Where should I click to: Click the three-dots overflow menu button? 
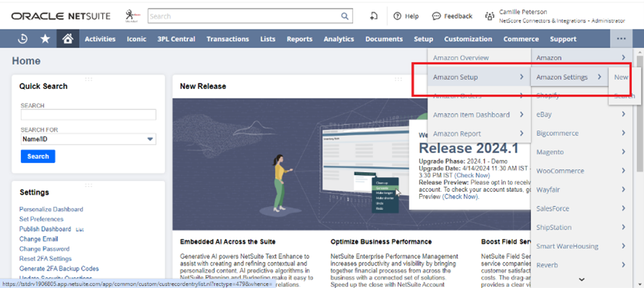(621, 39)
